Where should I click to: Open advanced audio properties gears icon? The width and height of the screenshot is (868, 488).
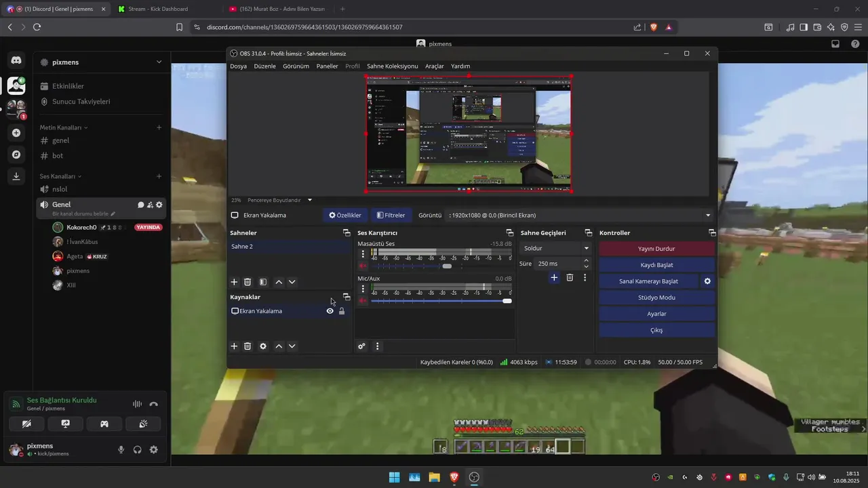pos(361,346)
